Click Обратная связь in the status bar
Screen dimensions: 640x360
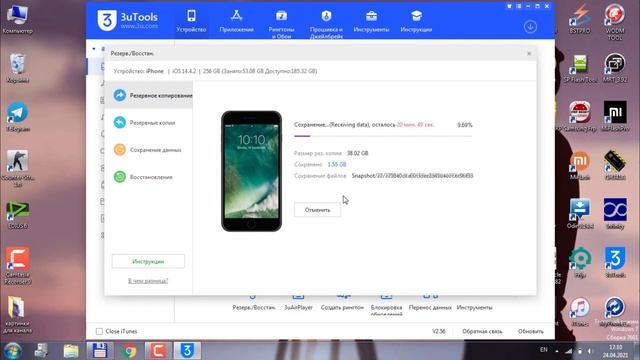pyautogui.click(x=482, y=331)
